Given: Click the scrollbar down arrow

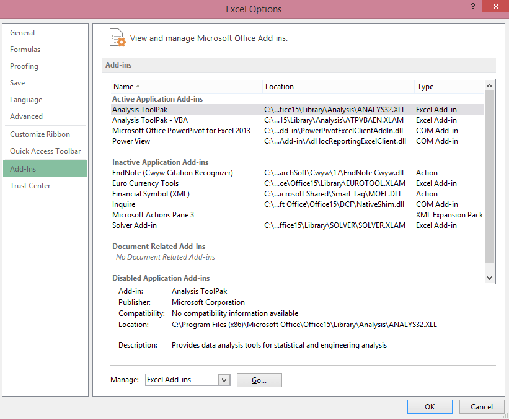Looking at the screenshot, I should (489, 278).
